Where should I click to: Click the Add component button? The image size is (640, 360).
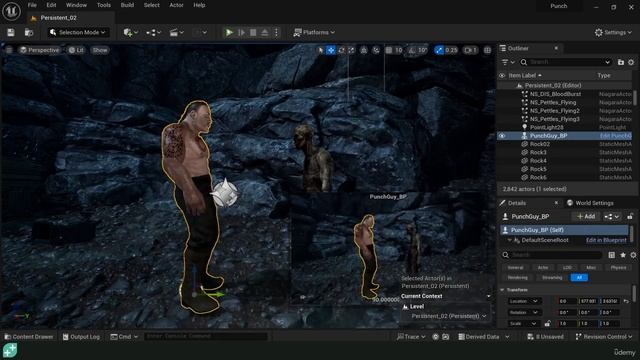coord(586,216)
